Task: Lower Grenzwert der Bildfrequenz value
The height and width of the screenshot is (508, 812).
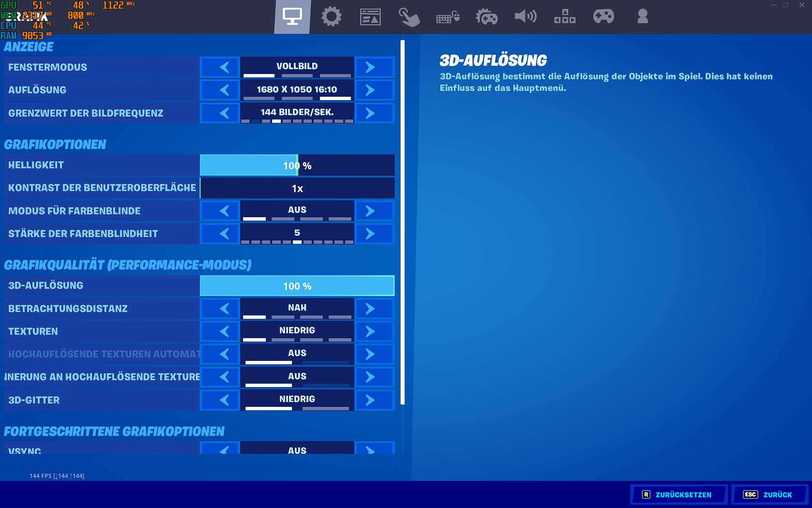Action: 220,113
